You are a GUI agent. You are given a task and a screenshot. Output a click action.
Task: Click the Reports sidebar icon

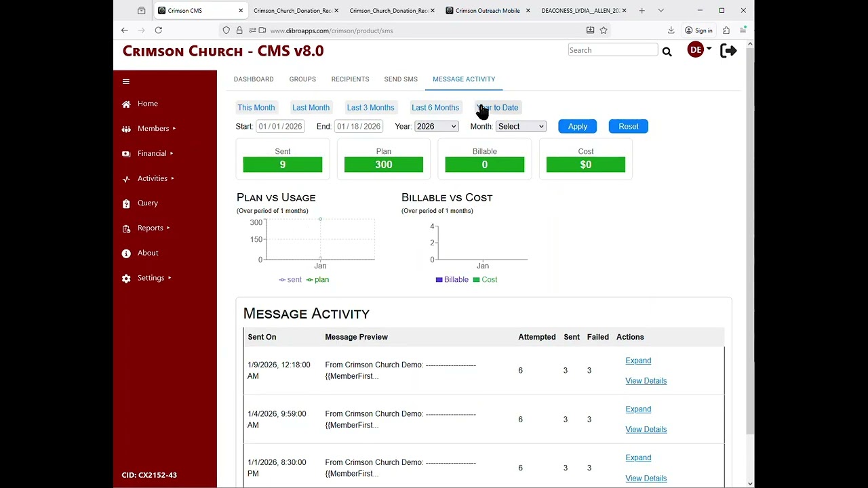(x=126, y=228)
